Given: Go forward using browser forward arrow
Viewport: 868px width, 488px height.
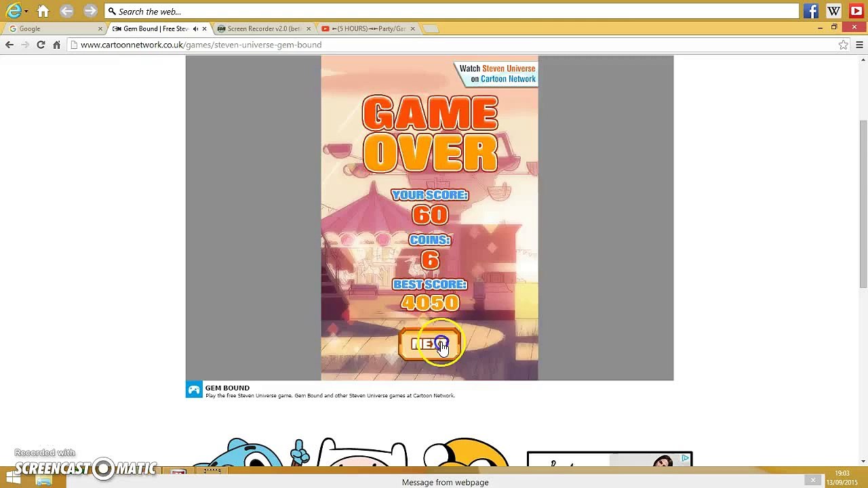Looking at the screenshot, I should (x=25, y=45).
